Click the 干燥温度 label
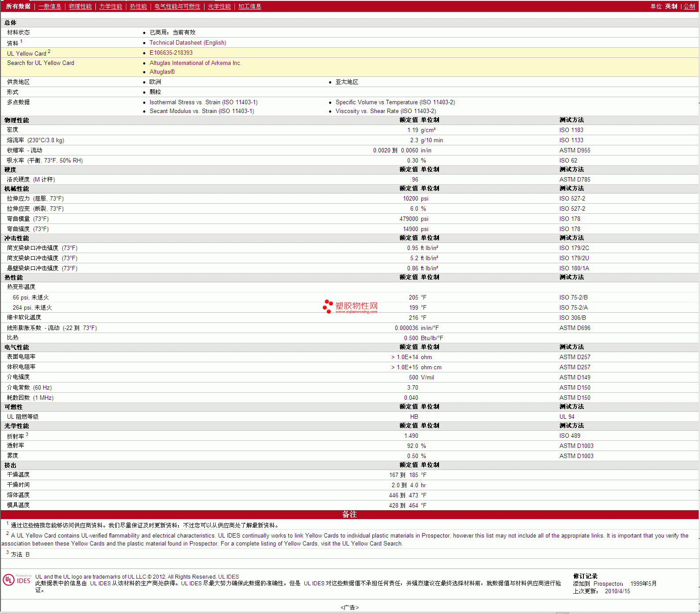Viewport: 700px width, 614px height. pyautogui.click(x=18, y=474)
